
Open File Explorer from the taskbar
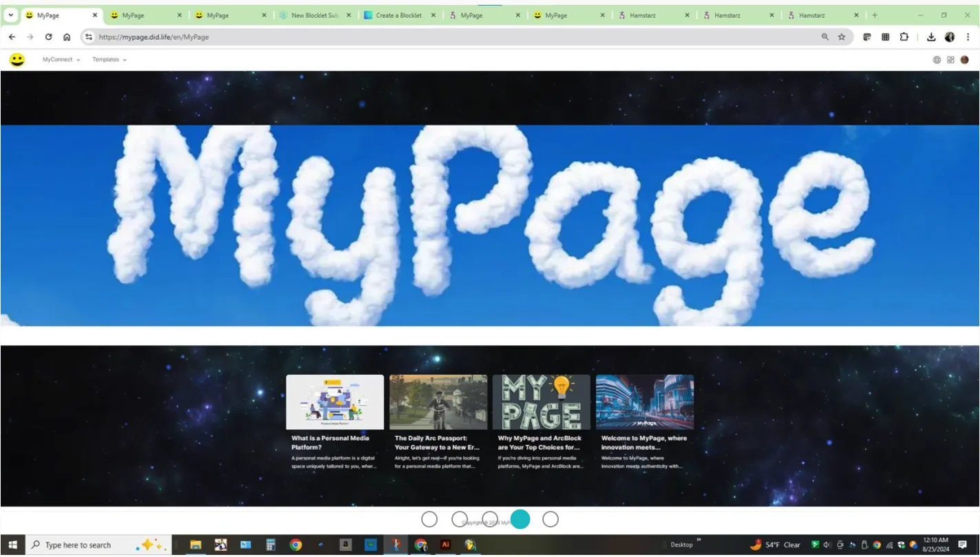(x=195, y=545)
